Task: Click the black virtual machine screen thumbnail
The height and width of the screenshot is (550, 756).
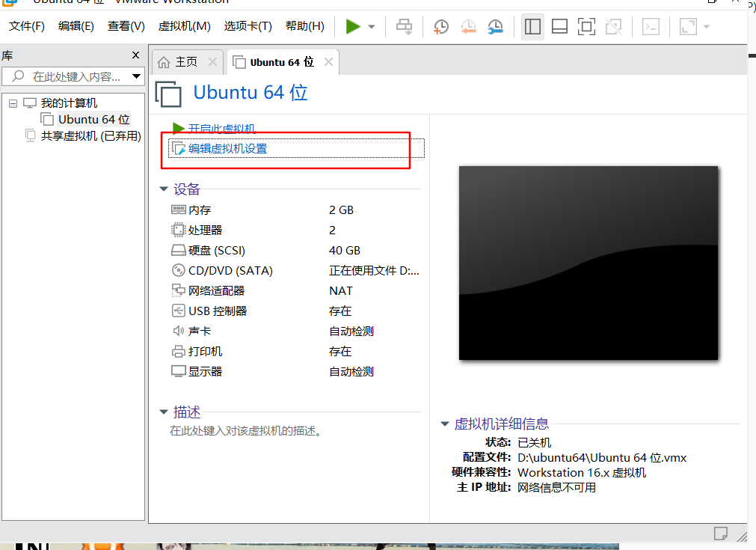Action: [x=588, y=263]
